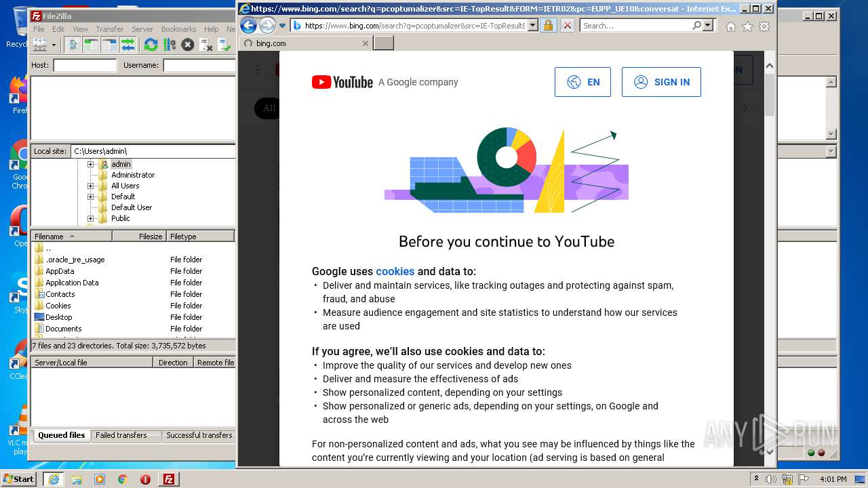
Task: Sort local files by Filesize column
Action: pos(140,237)
